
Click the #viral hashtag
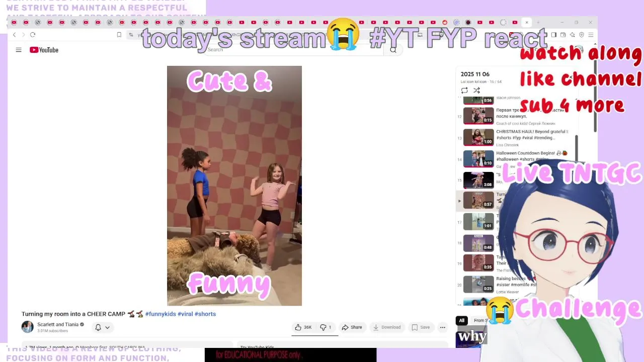(185, 314)
